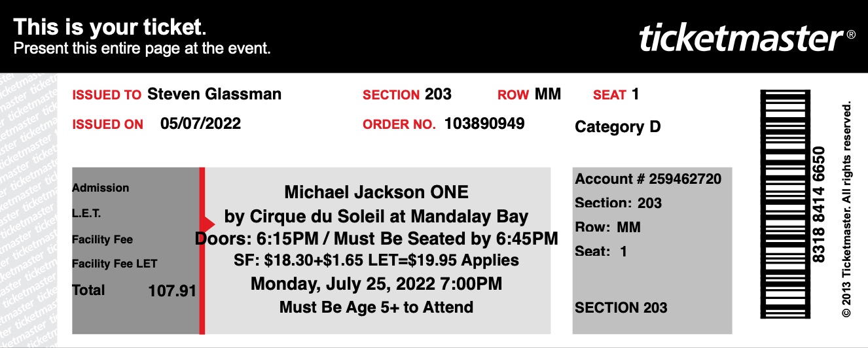
Task: Click the Monday, July 25, 2022 7:00PM line
Action: click(376, 284)
